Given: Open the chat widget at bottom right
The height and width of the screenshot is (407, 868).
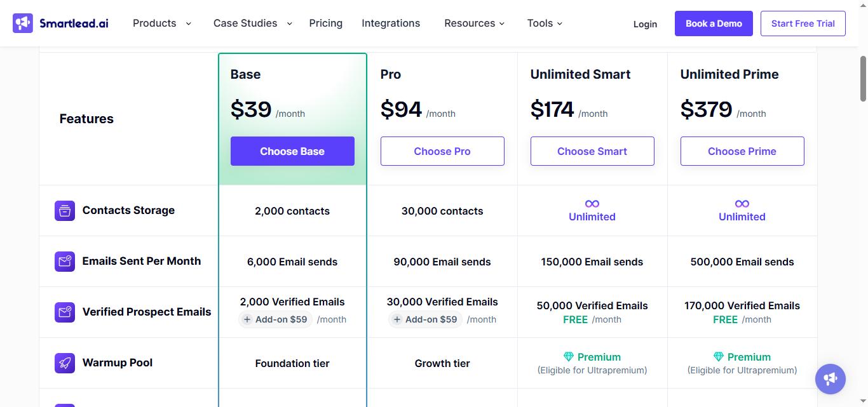Looking at the screenshot, I should coord(830,378).
